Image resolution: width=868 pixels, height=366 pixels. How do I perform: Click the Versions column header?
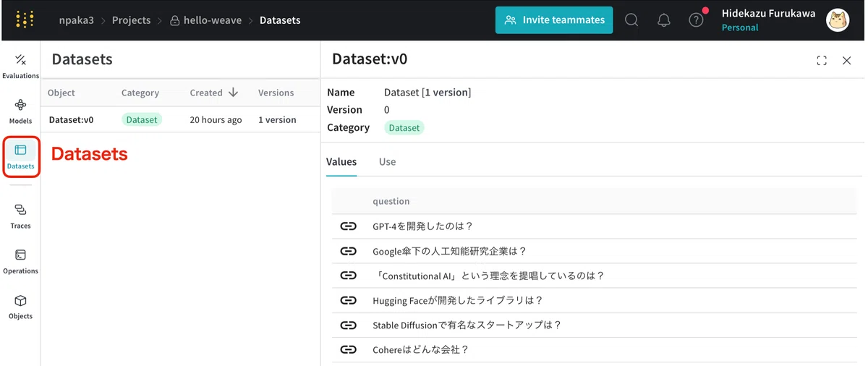(276, 93)
